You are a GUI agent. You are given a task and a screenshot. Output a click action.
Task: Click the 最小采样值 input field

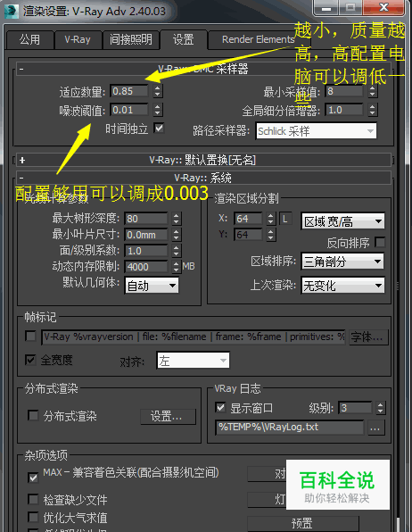[x=344, y=91]
